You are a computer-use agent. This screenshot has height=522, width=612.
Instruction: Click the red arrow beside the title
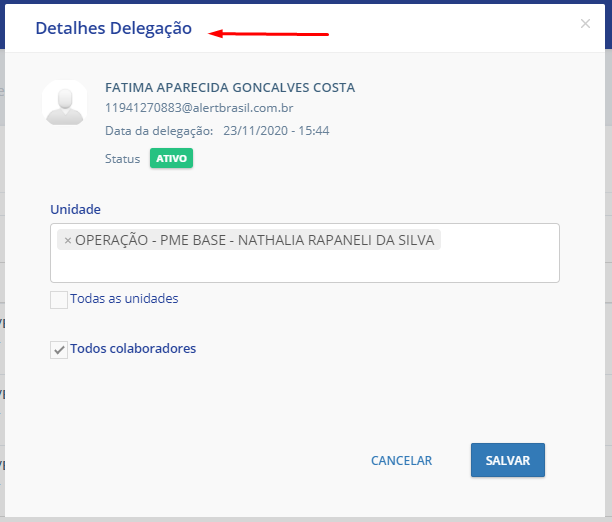coord(269,34)
